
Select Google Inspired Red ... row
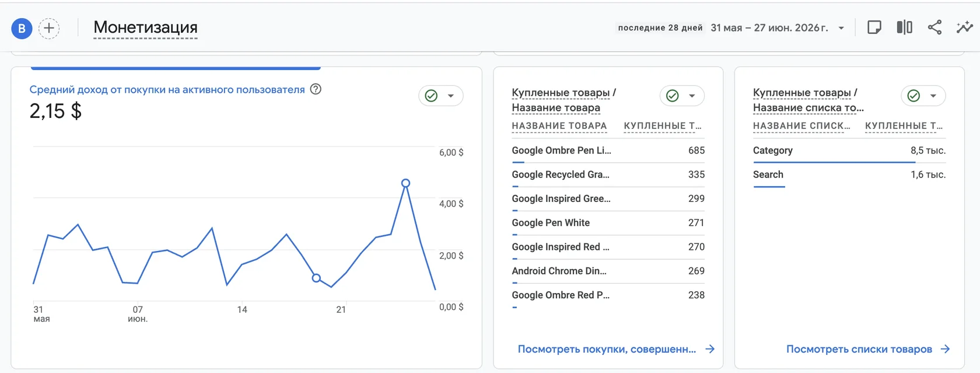click(x=608, y=247)
